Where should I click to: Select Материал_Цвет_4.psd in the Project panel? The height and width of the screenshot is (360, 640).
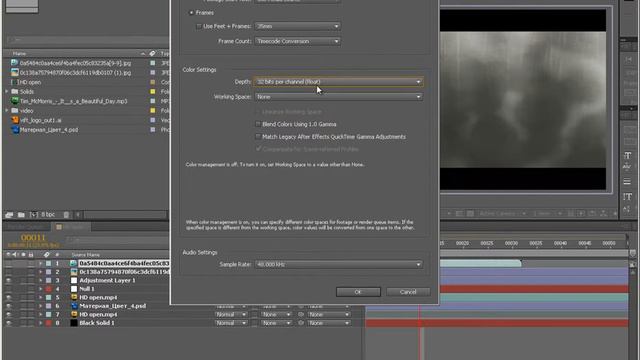[49, 130]
